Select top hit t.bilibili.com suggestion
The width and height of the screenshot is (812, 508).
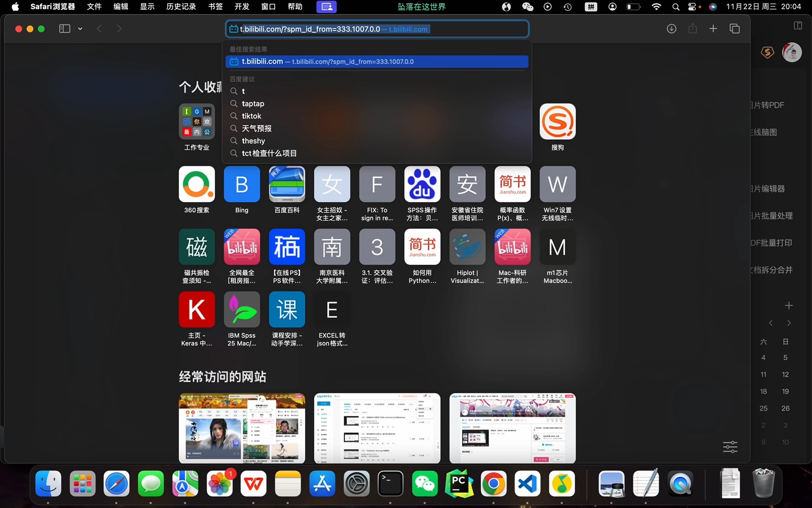(377, 62)
